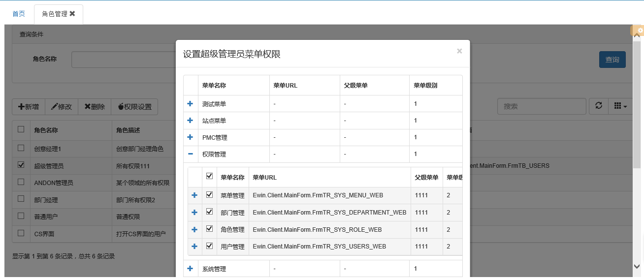Click the 菜单级别 column header in dialog
This screenshot has width=644, height=280.
[x=436, y=85]
